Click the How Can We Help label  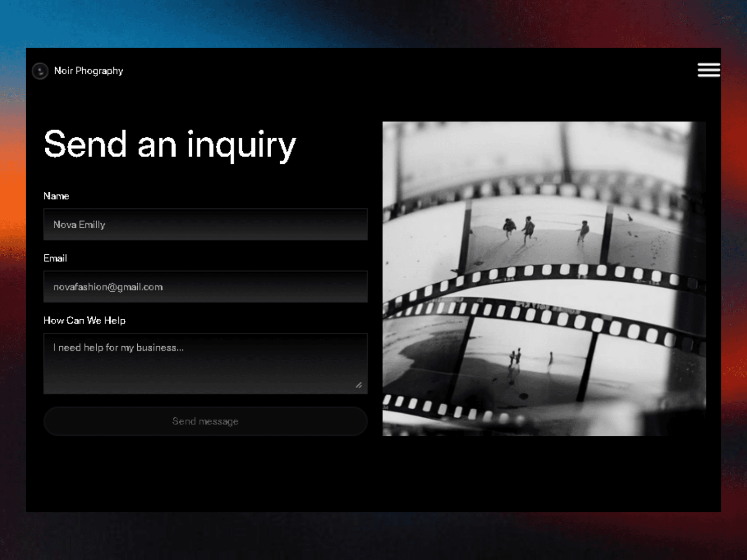click(85, 321)
